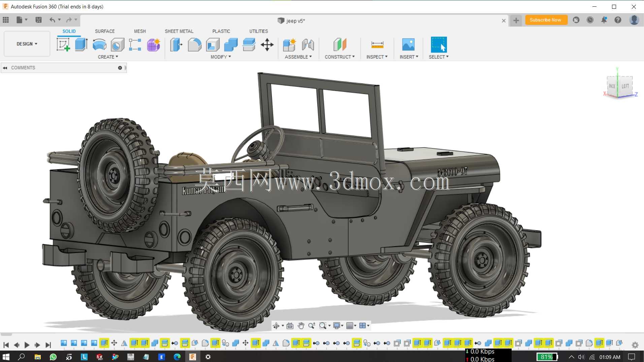644x362 pixels.
Task: Open Grid and Snaps dropdown
Action: tap(351, 325)
